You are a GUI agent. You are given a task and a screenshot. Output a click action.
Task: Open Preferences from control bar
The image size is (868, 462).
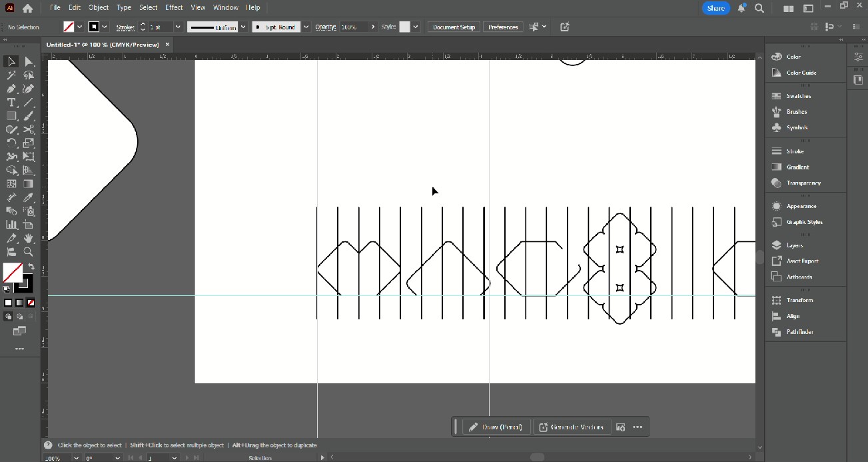coord(503,27)
